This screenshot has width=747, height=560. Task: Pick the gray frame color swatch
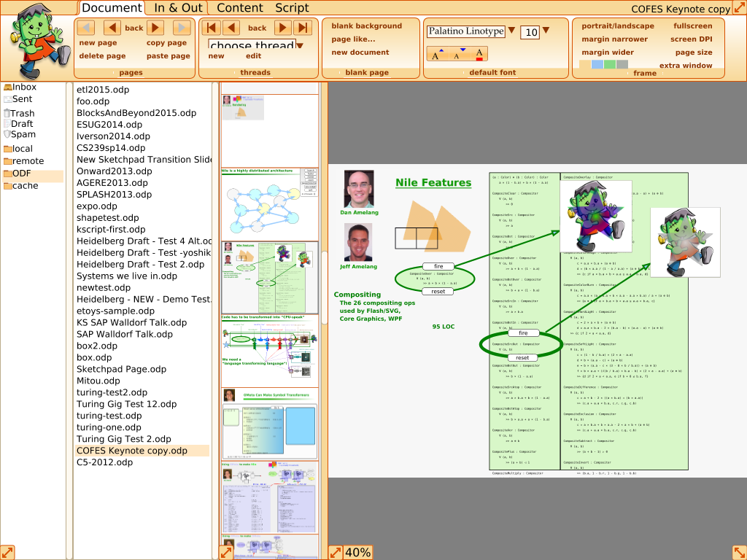[622, 64]
